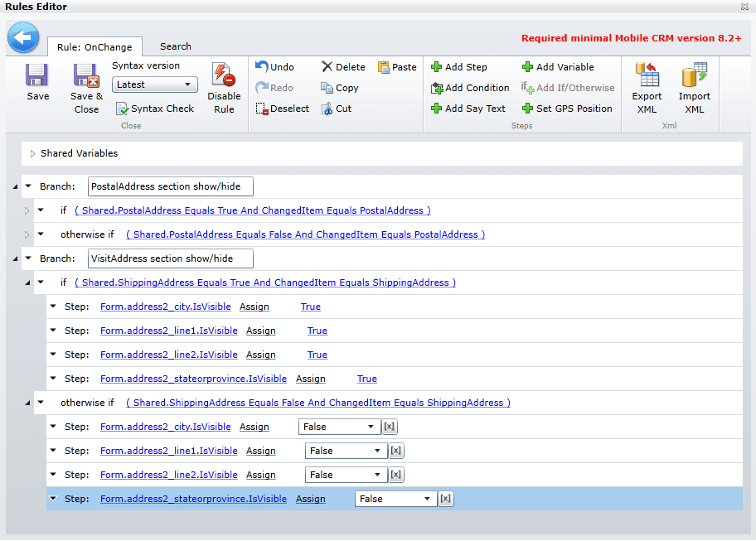Remove value with [x] on address2_stateorprovince False row
The width and height of the screenshot is (756, 541).
(x=445, y=499)
